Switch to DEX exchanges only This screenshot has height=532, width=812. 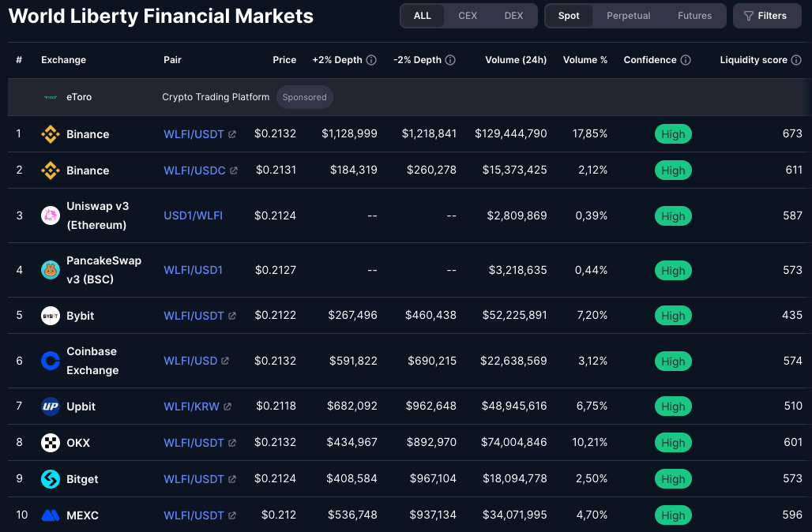pyautogui.click(x=513, y=16)
